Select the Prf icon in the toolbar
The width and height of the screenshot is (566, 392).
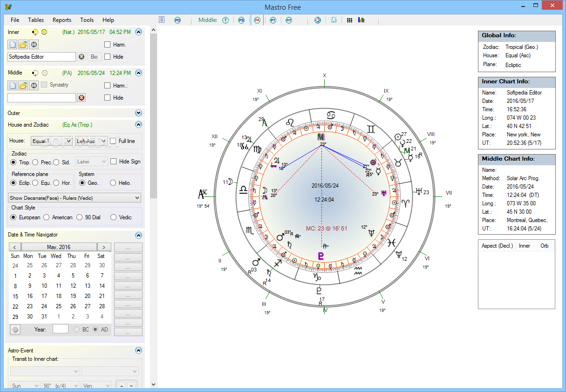[289, 20]
